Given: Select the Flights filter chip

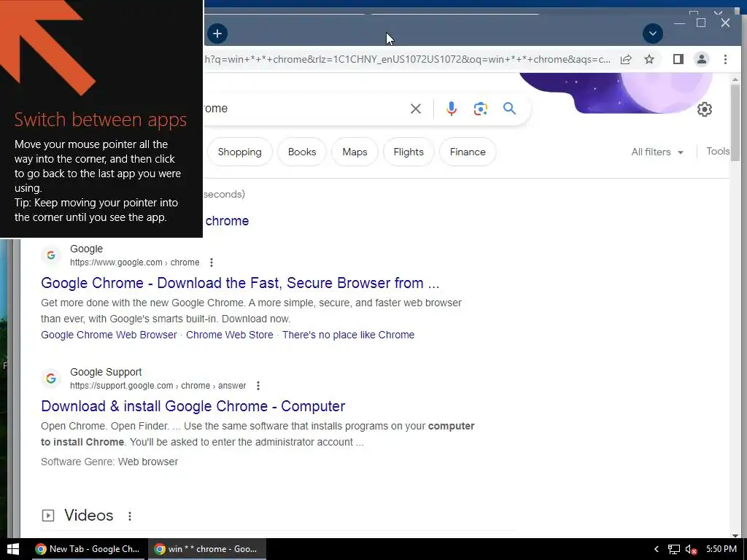Looking at the screenshot, I should (409, 152).
